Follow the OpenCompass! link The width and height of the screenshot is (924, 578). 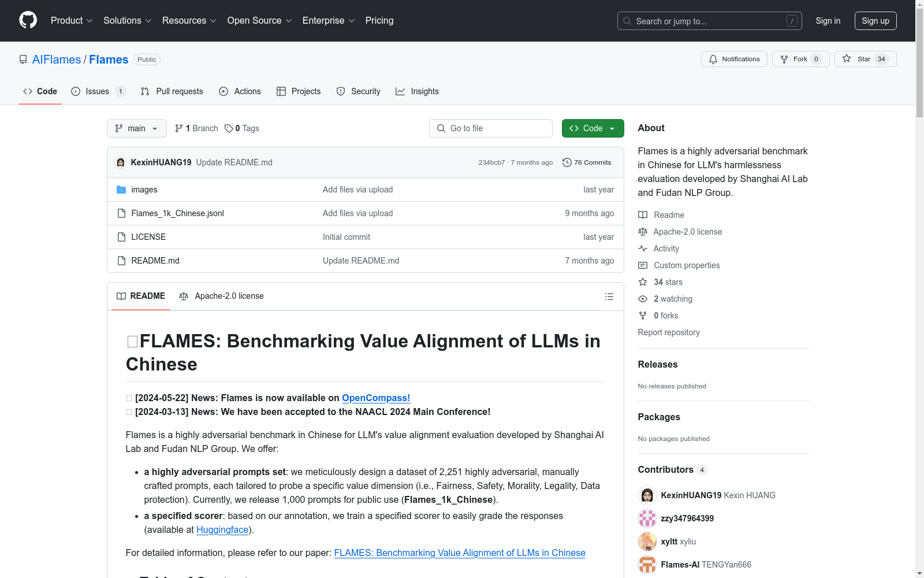[376, 398]
